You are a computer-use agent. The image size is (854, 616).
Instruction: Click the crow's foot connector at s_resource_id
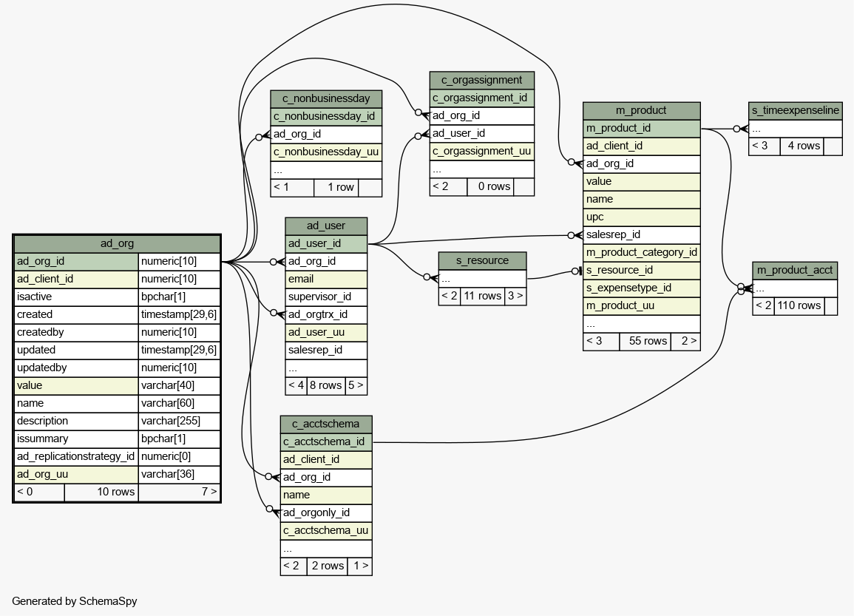[x=577, y=271]
